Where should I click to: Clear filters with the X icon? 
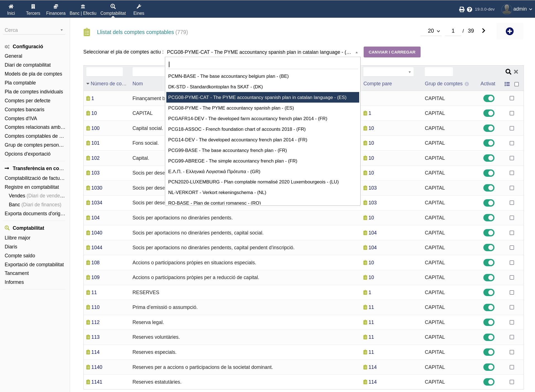(516, 72)
